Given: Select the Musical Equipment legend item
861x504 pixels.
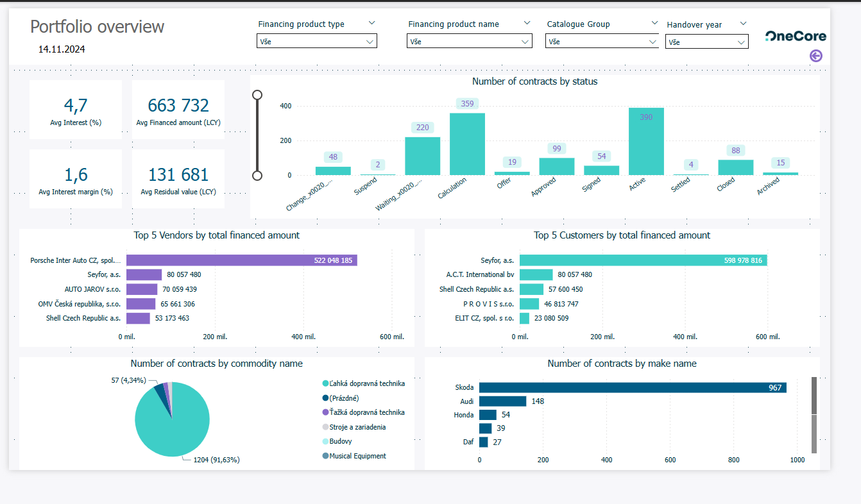Looking at the screenshot, I should coord(357,456).
